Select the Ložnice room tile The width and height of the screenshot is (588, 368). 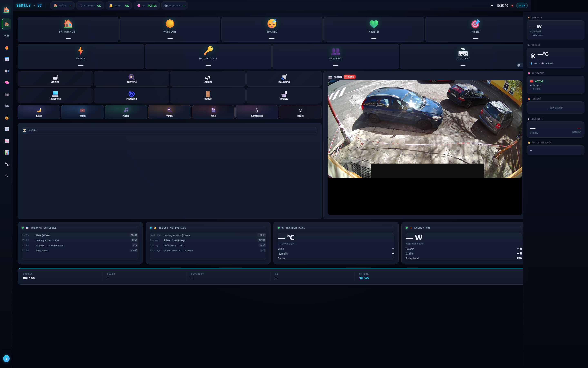pos(208,79)
